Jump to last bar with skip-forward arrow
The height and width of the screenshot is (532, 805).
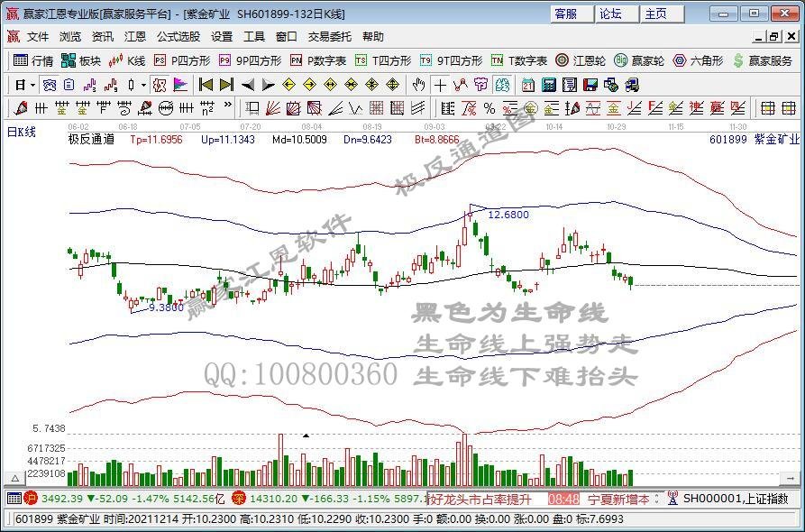[x=226, y=85]
